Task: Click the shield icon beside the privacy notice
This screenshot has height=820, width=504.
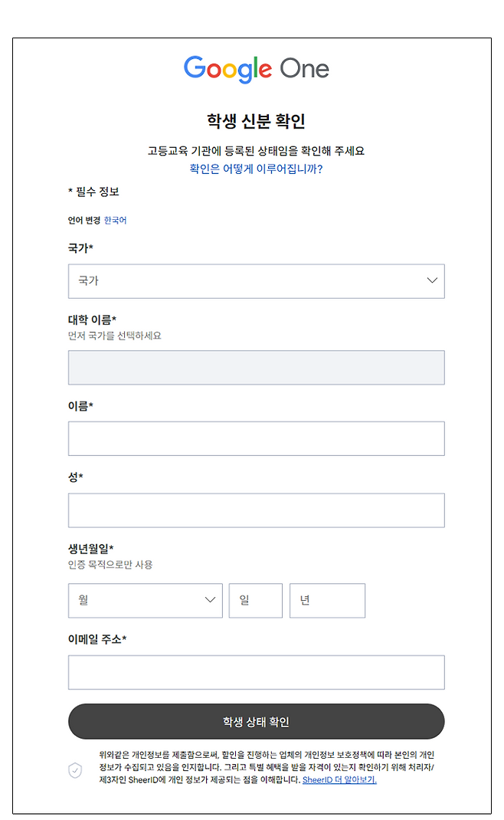Action: [x=75, y=770]
